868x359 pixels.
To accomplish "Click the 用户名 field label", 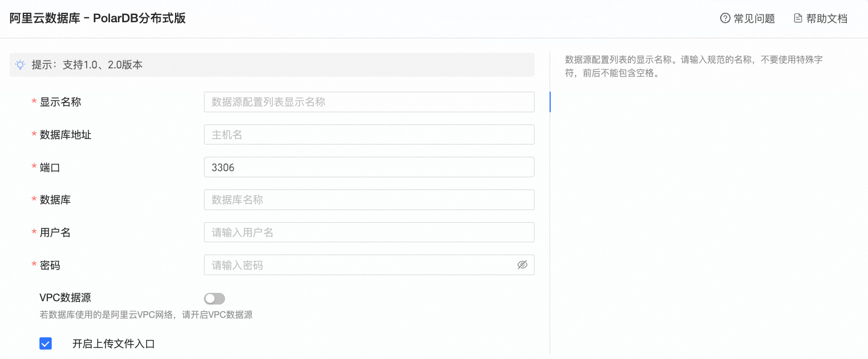I will (55, 233).
